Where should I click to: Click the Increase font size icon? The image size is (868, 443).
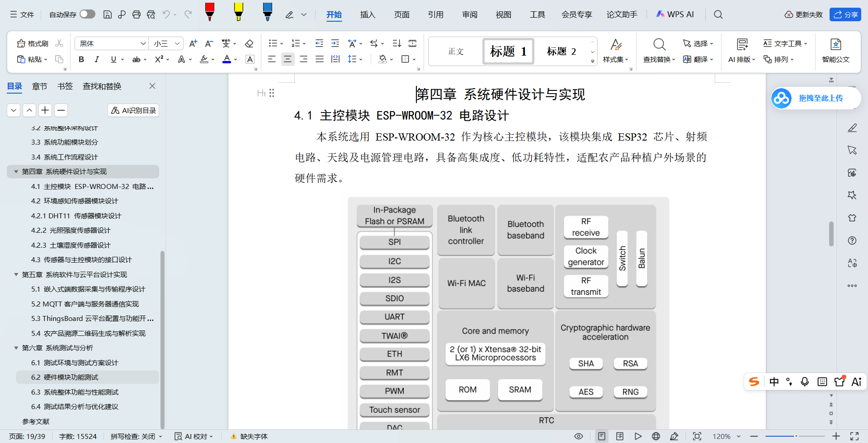click(x=193, y=43)
